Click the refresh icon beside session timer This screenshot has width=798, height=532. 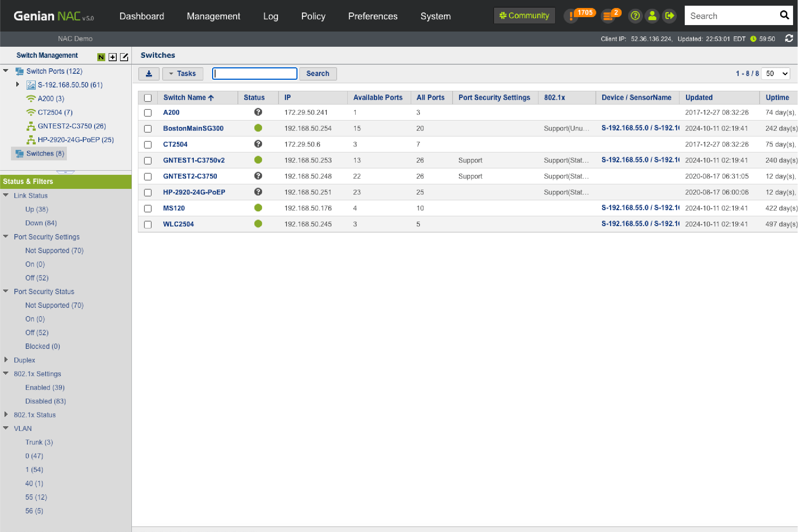789,39
